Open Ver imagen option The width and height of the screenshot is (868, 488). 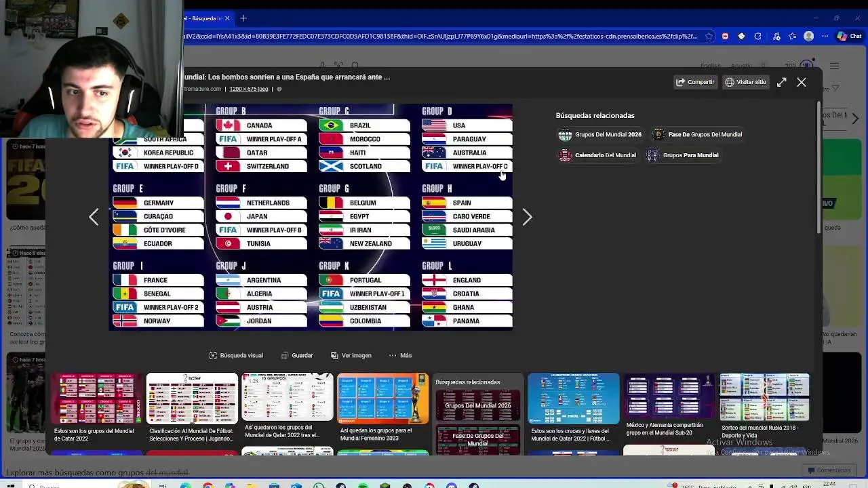coord(351,355)
